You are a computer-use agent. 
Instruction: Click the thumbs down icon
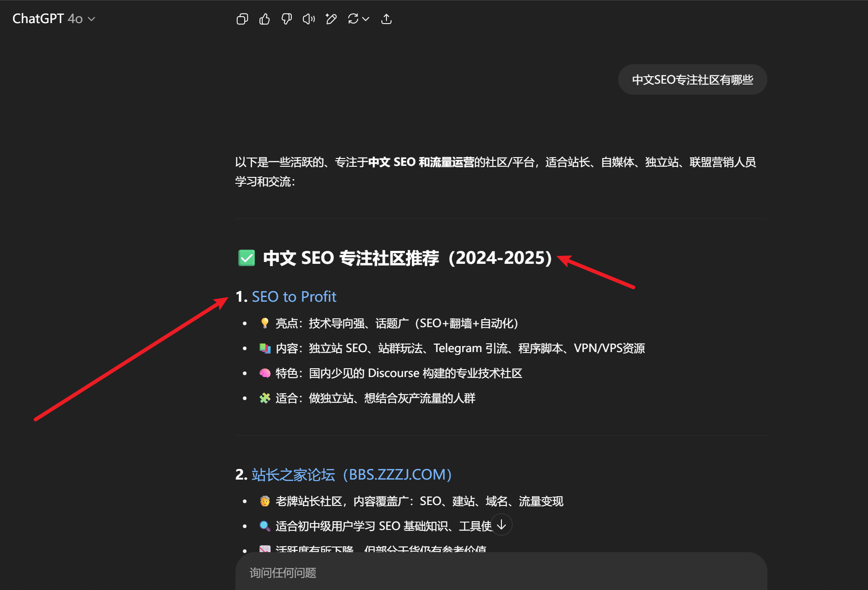click(x=287, y=19)
